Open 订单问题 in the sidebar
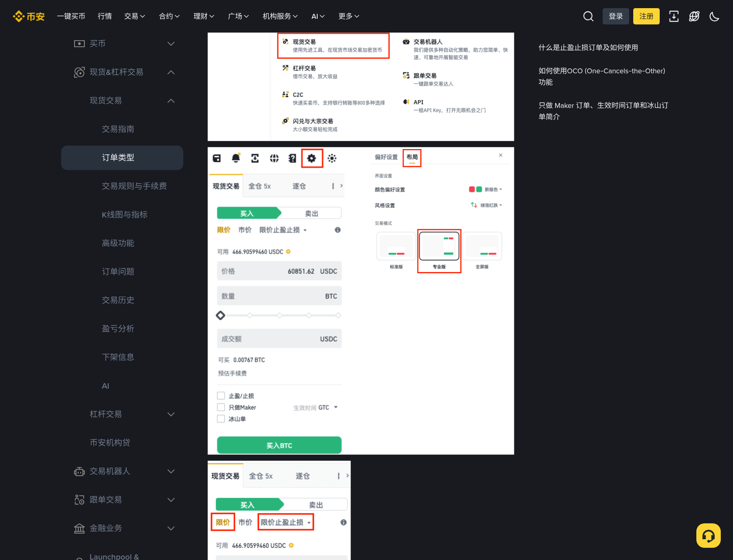 coord(118,272)
